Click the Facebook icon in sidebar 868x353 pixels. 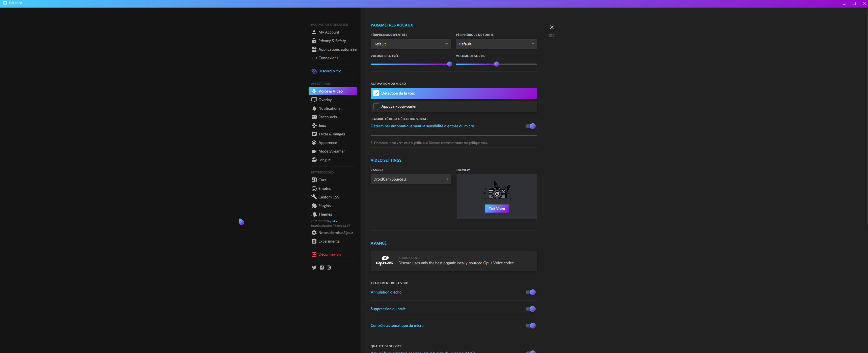[x=321, y=268]
